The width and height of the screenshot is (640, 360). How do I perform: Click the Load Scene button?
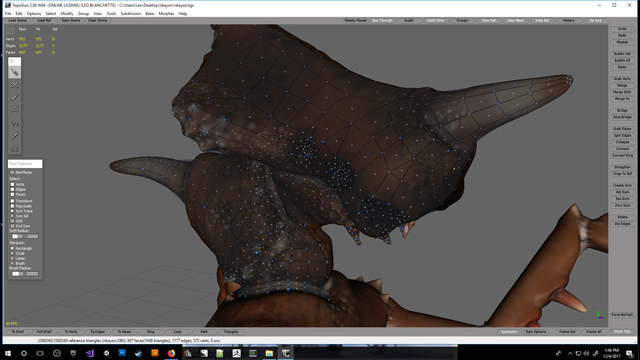18,20
